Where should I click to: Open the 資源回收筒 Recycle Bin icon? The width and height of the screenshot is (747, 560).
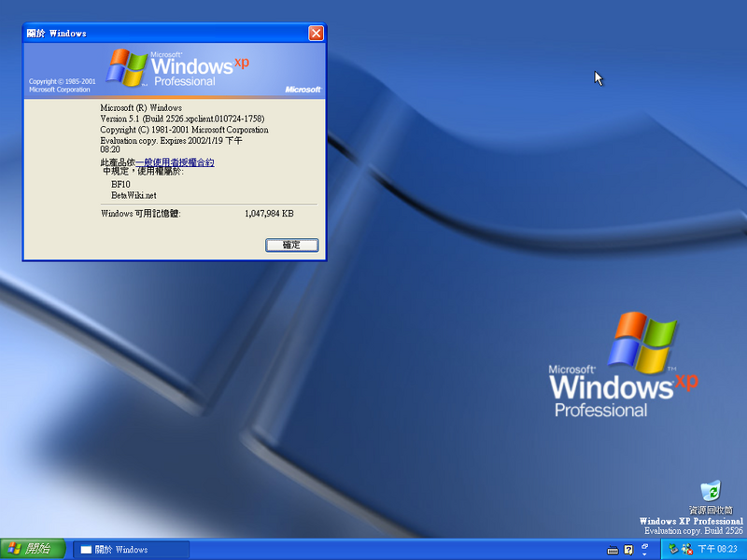(711, 497)
